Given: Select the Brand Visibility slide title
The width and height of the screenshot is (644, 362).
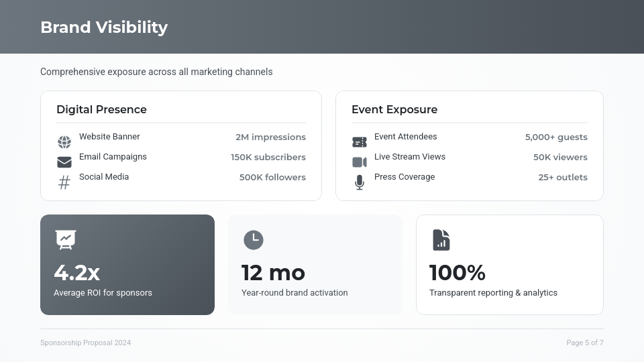Looking at the screenshot, I should (x=104, y=27).
